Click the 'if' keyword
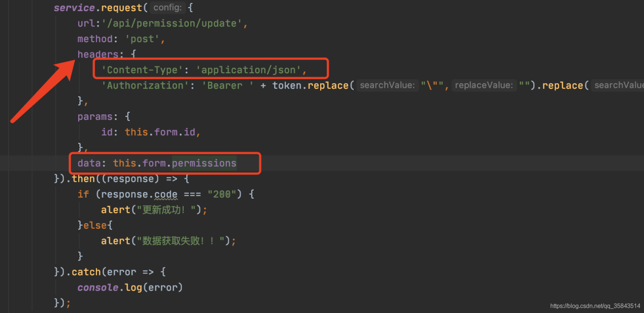 coord(83,194)
